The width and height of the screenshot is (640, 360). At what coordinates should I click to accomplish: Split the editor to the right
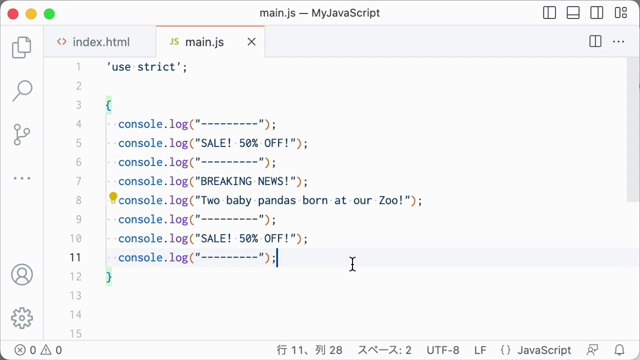tap(595, 41)
